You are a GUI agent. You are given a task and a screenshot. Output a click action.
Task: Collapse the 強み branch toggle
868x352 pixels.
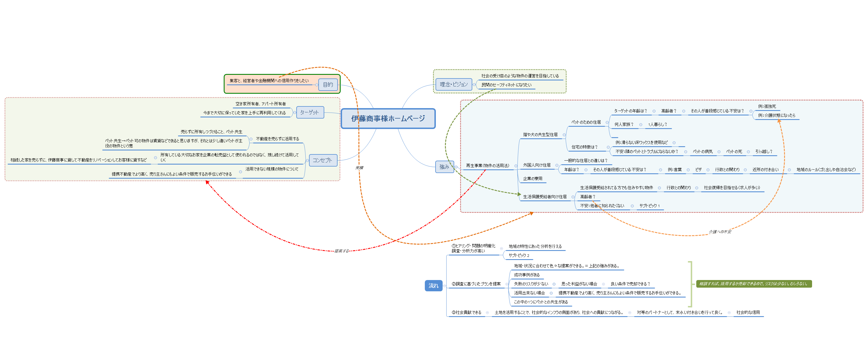[x=456, y=167]
